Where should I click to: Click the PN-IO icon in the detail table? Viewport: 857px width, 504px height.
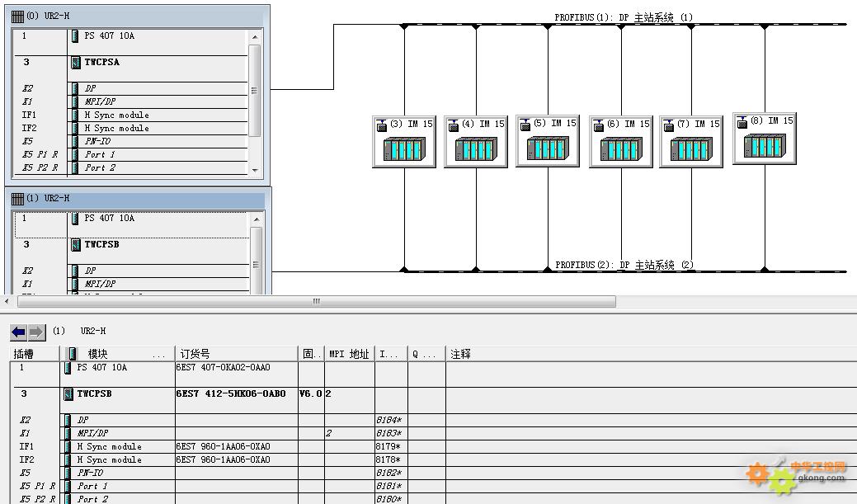(68, 473)
